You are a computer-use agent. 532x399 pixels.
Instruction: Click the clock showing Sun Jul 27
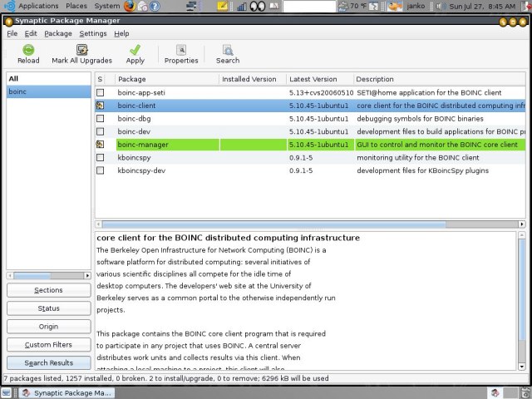tap(482, 6)
